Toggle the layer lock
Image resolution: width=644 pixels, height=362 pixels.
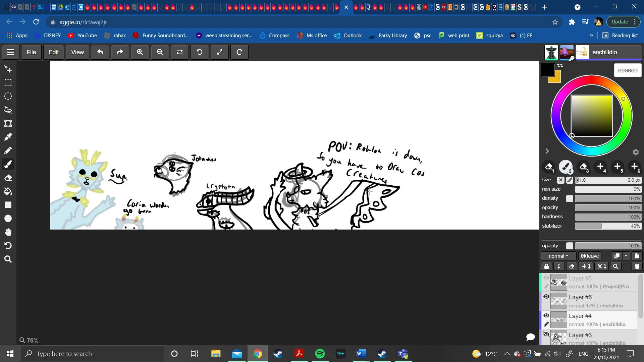click(547, 266)
